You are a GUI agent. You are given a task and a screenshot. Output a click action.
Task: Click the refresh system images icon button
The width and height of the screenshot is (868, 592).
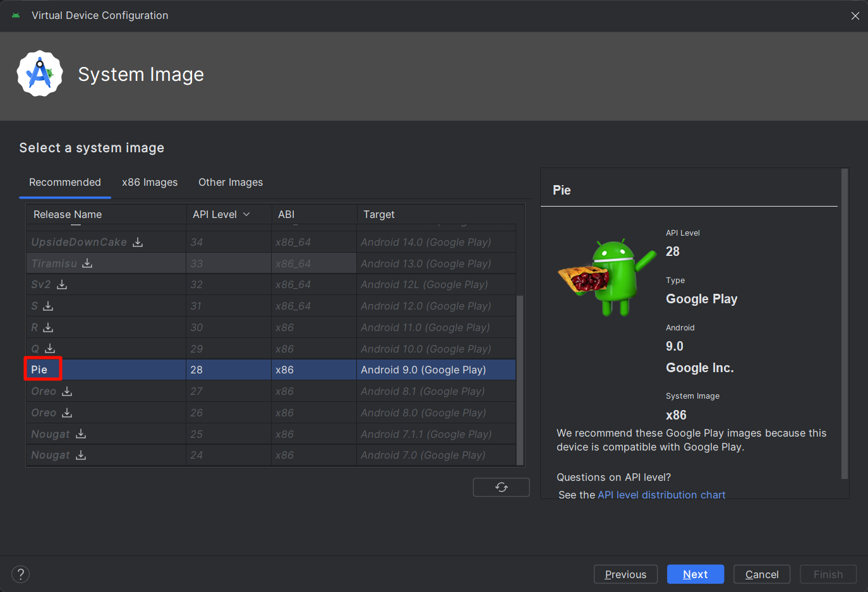(x=502, y=487)
